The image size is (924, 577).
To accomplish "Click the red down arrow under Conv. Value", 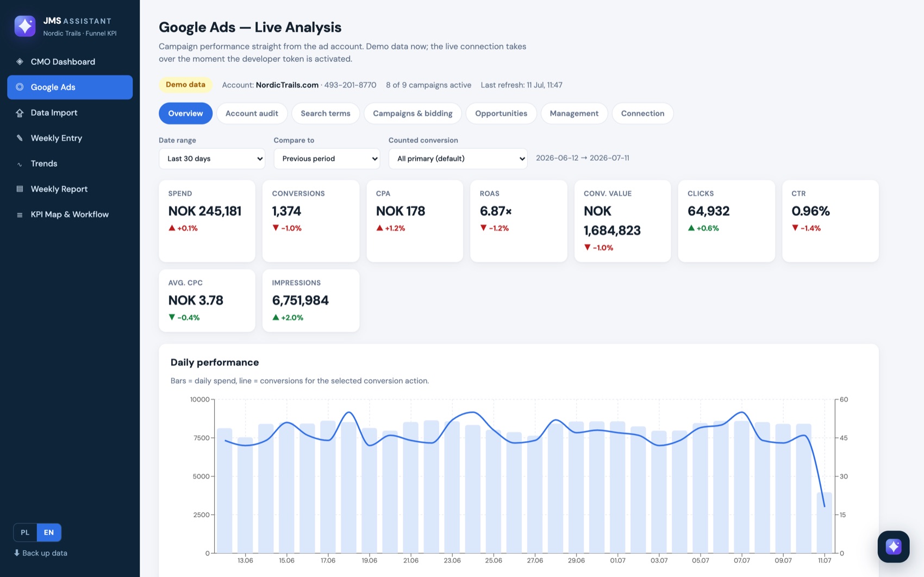I will 587,248.
